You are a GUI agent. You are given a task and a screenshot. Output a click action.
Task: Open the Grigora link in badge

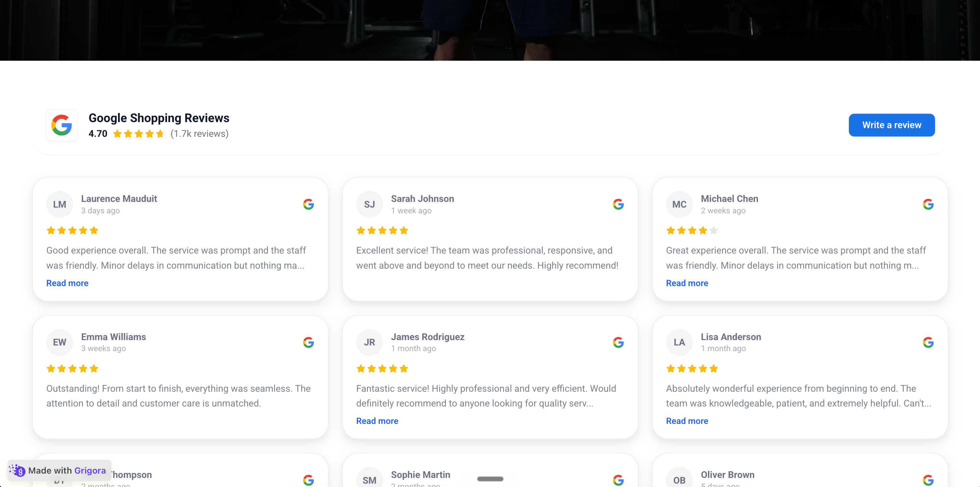click(90, 470)
